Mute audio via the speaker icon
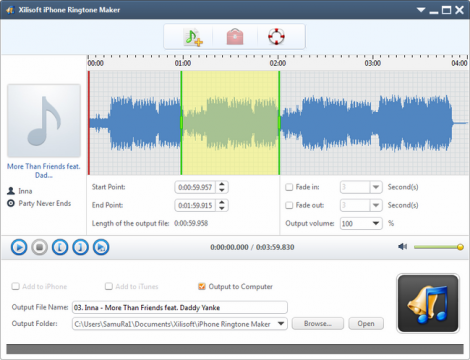 coord(403,247)
